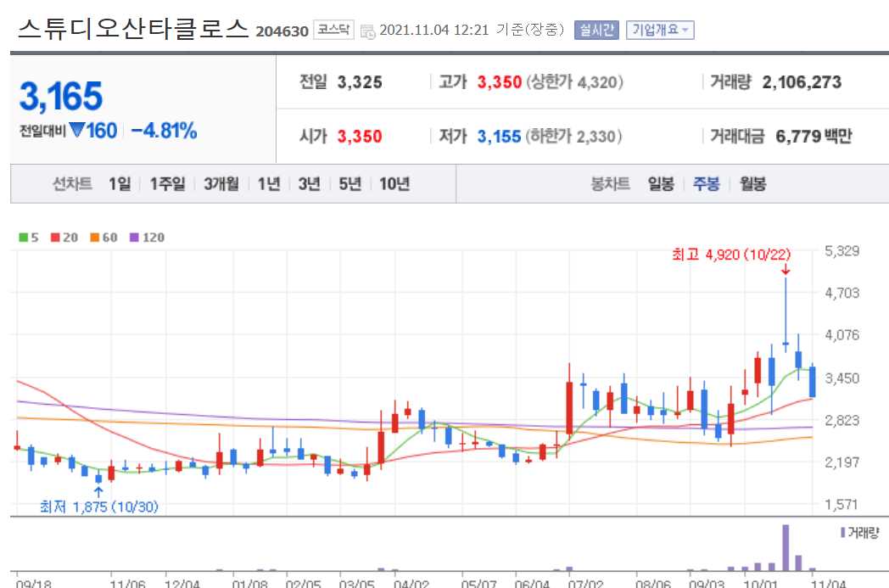This screenshot has height=588, width=889.
Task: Select the 선차트 line chart tab
Action: click(72, 183)
